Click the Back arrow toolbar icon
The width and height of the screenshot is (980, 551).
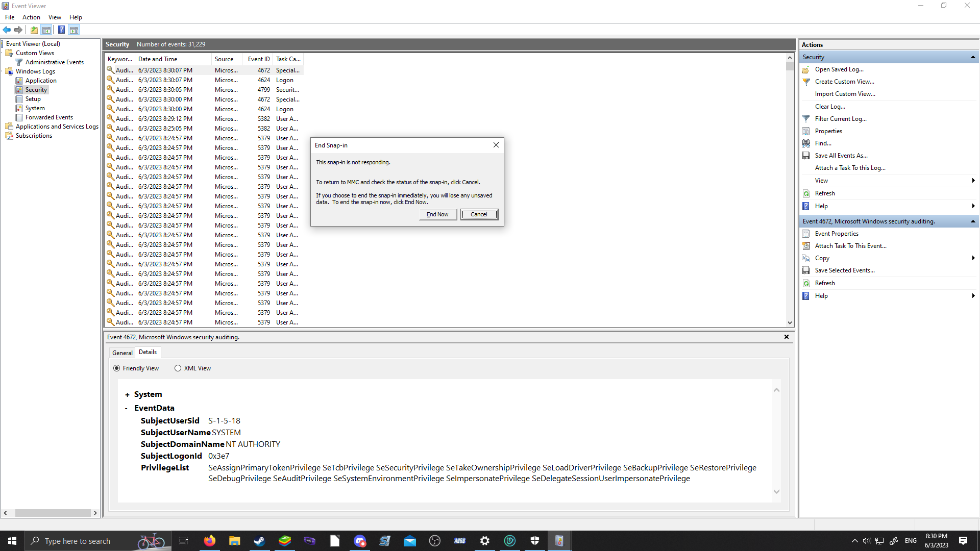(x=7, y=30)
